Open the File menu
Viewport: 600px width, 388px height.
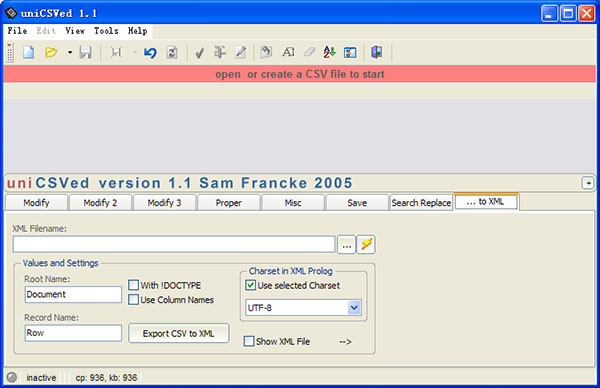point(17,31)
